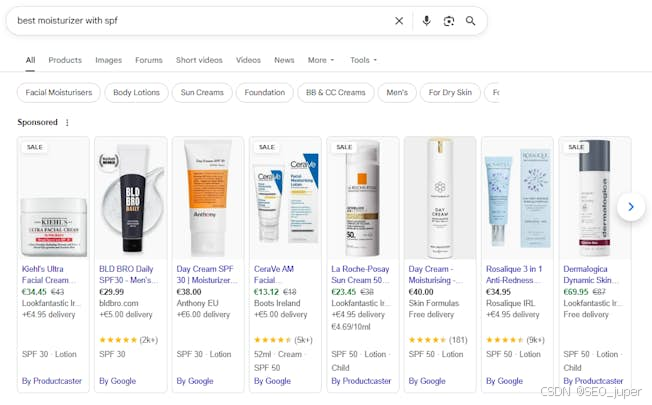Image resolution: width=652 pixels, height=405 pixels.
Task: Filter by Foundation chip
Action: [x=264, y=92]
